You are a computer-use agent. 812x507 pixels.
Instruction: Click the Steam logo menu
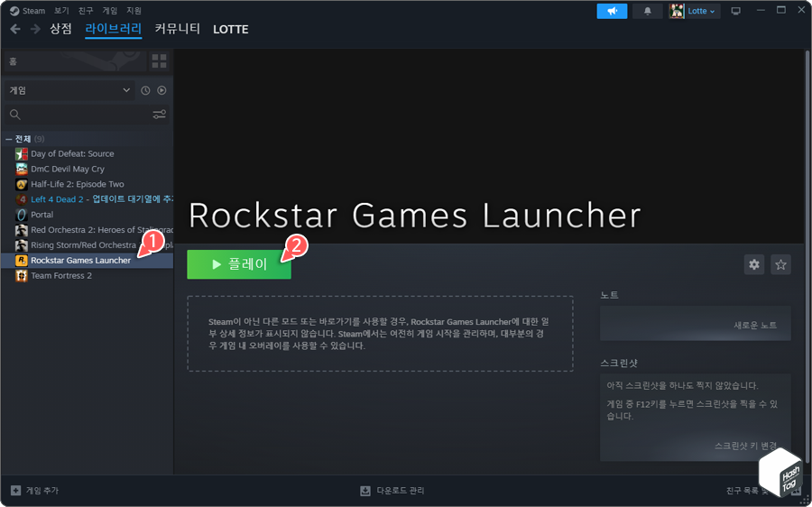[27, 10]
